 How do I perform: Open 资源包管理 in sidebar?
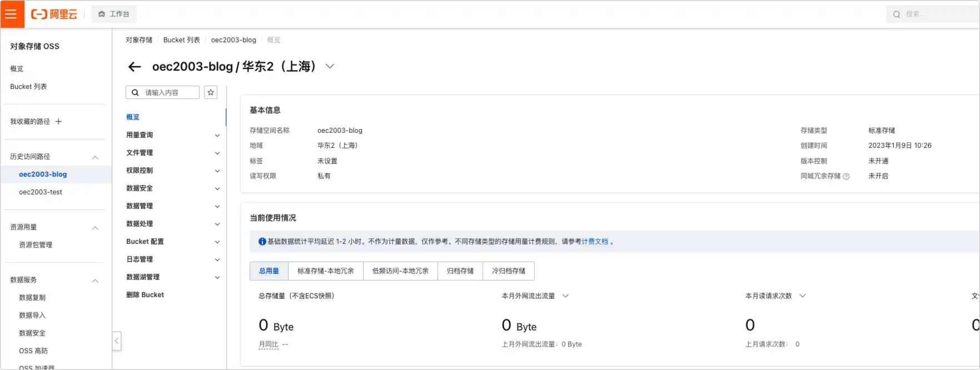pos(36,244)
